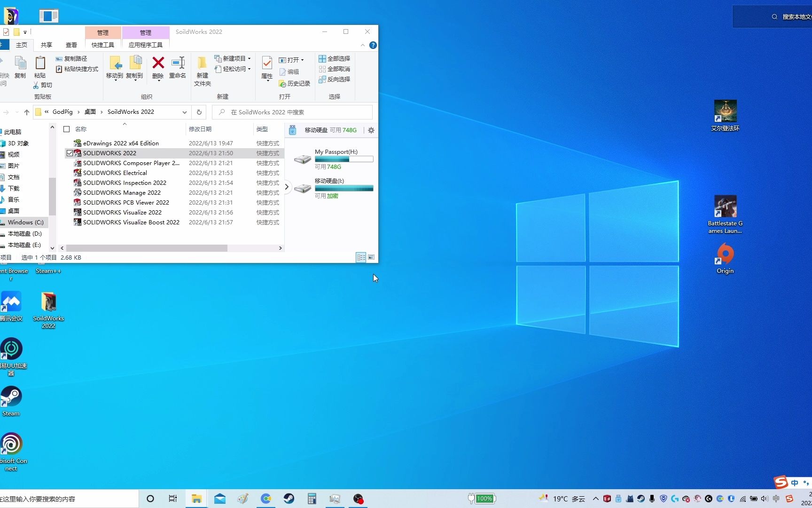
Task: Open Downloads (下载) in navigation pane
Action: [14, 188]
